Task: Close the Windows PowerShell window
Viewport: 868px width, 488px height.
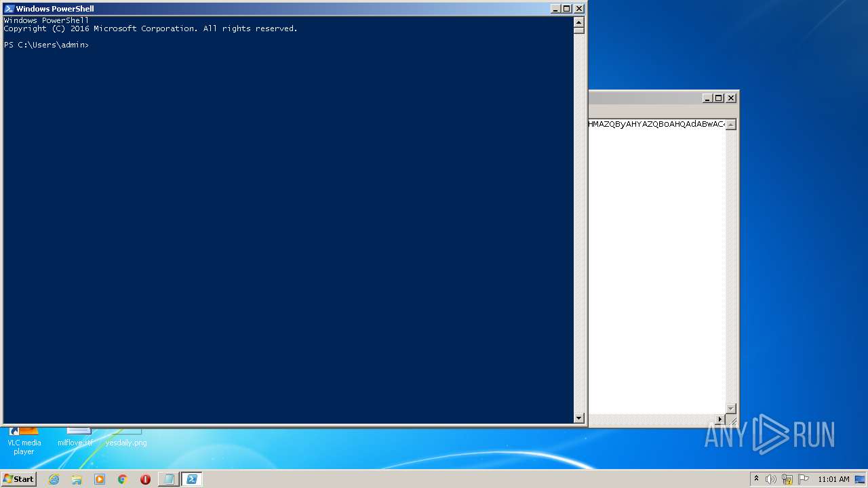Action: pyautogui.click(x=579, y=9)
